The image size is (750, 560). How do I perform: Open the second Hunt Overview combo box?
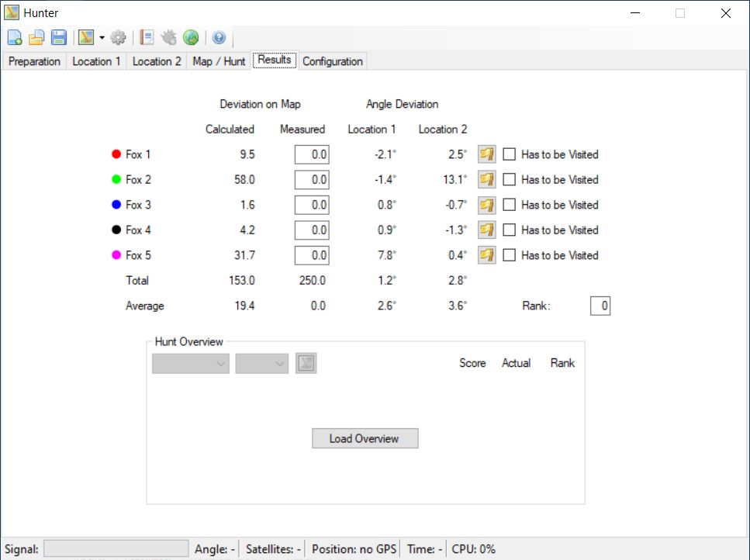click(x=261, y=364)
